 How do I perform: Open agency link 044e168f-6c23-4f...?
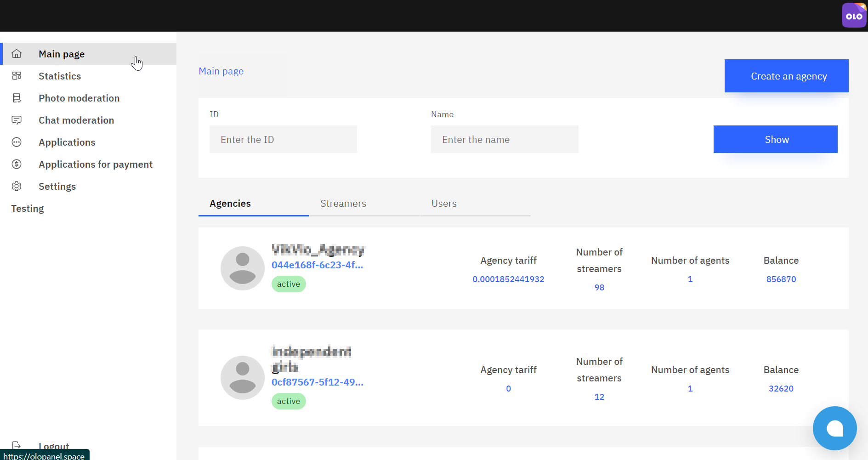click(317, 265)
